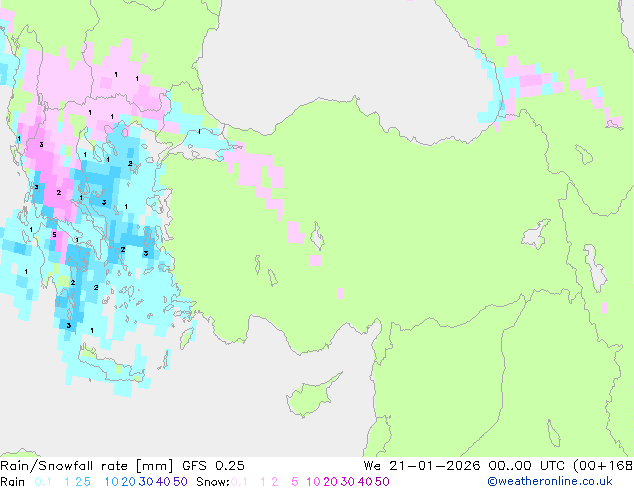Click the 'Rain' legend label
634x490 pixels.
point(12,482)
